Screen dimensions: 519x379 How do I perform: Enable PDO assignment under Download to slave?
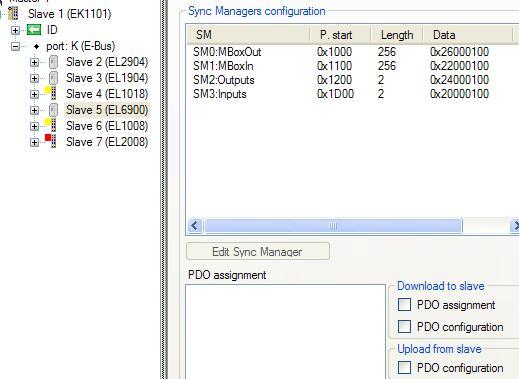[x=404, y=304]
